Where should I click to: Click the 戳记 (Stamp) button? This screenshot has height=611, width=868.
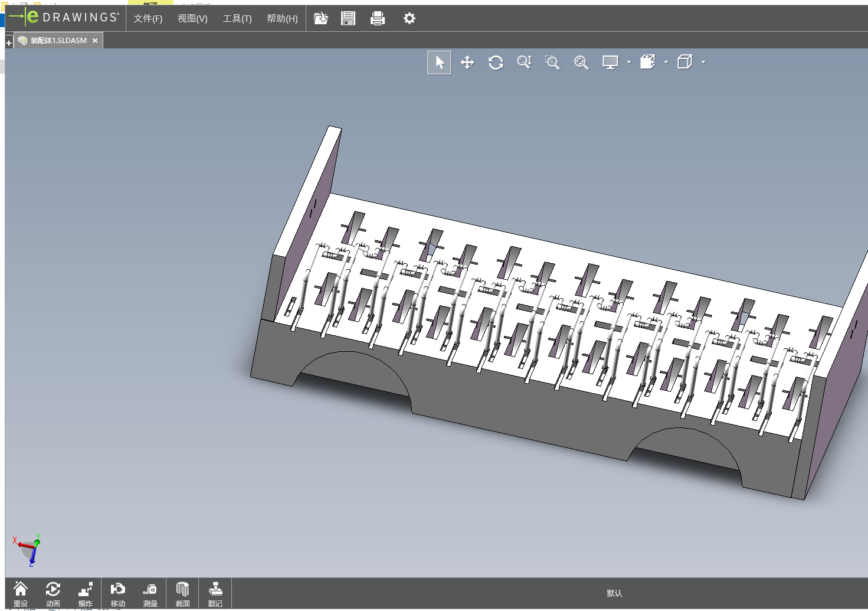point(215,594)
